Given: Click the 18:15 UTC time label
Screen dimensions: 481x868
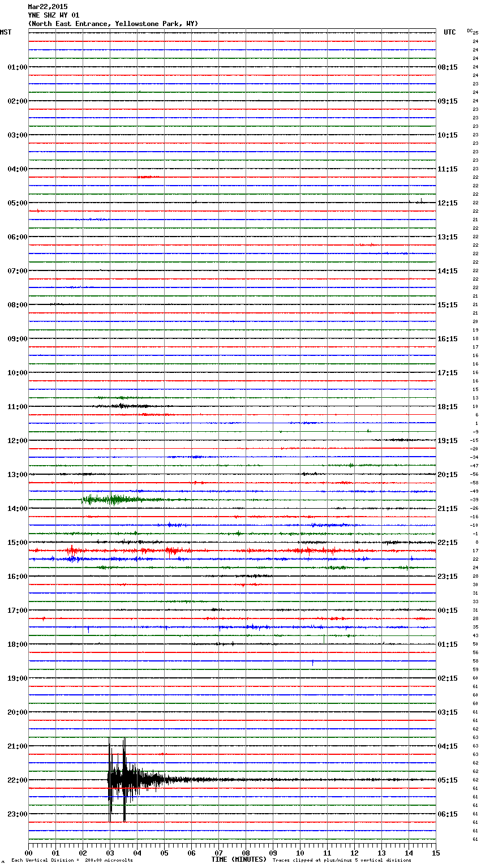Looking at the screenshot, I should (448, 407).
